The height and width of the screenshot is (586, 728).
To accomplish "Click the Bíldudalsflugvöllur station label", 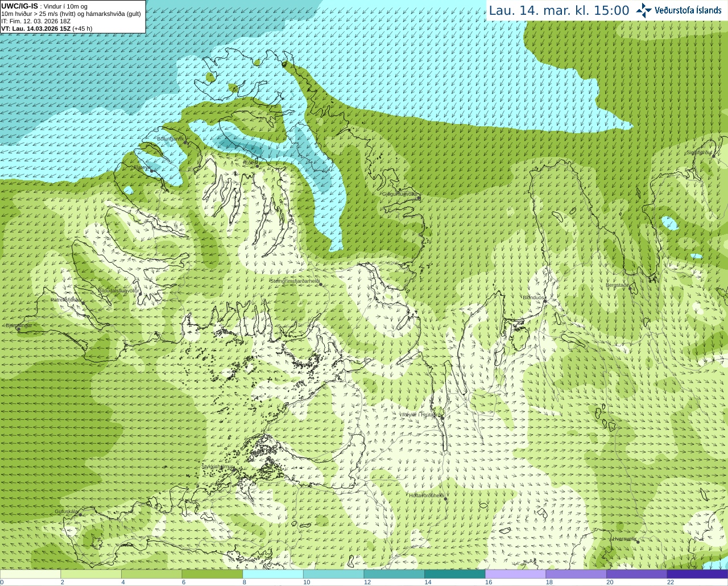I will 118,290.
